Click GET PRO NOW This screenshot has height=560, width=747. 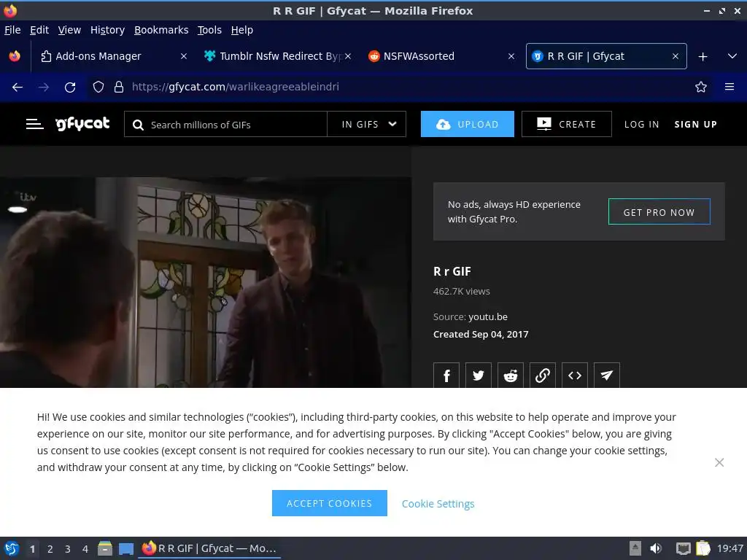pyautogui.click(x=659, y=212)
